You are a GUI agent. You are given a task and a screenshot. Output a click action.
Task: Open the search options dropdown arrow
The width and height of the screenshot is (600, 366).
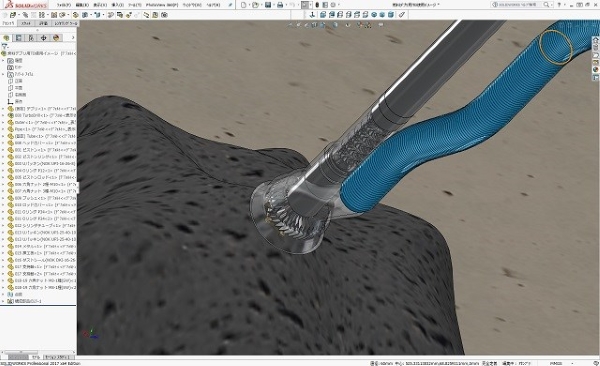click(551, 5)
